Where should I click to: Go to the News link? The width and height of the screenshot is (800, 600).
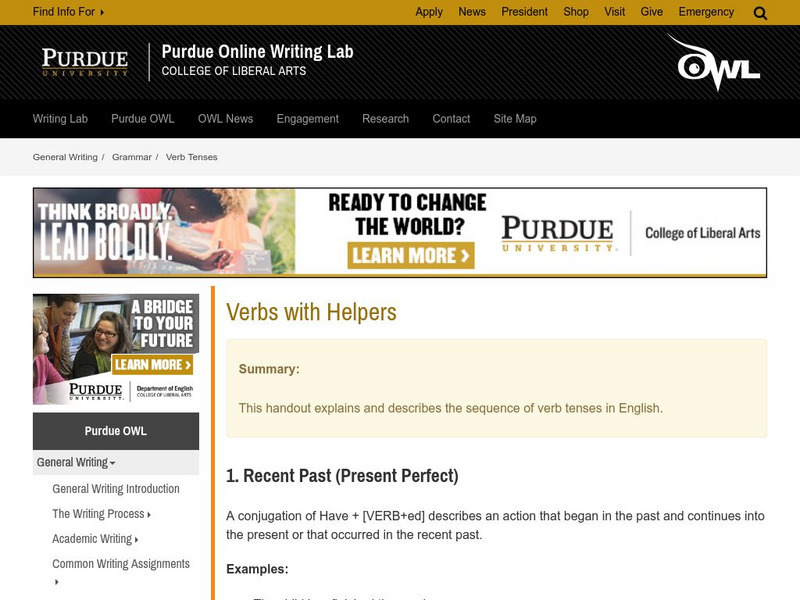click(472, 12)
